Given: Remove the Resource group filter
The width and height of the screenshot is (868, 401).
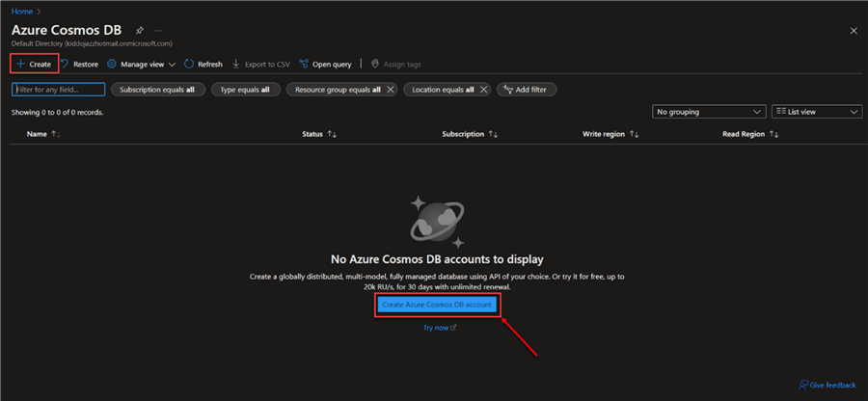Looking at the screenshot, I should 390,90.
